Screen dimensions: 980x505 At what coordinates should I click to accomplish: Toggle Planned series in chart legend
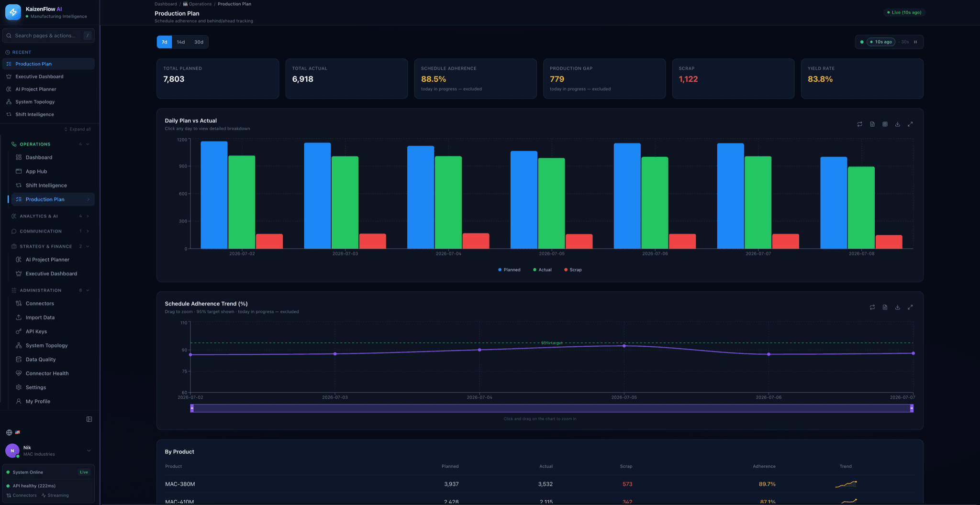pos(509,270)
